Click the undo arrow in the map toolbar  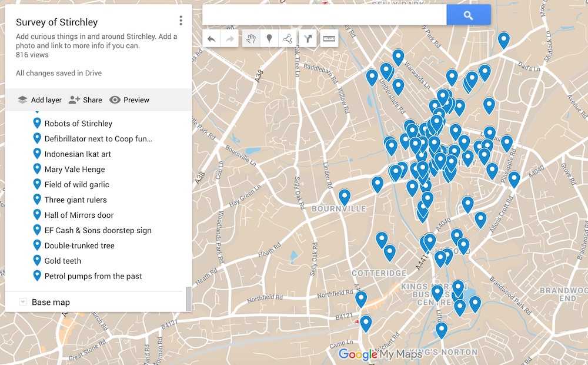point(212,39)
